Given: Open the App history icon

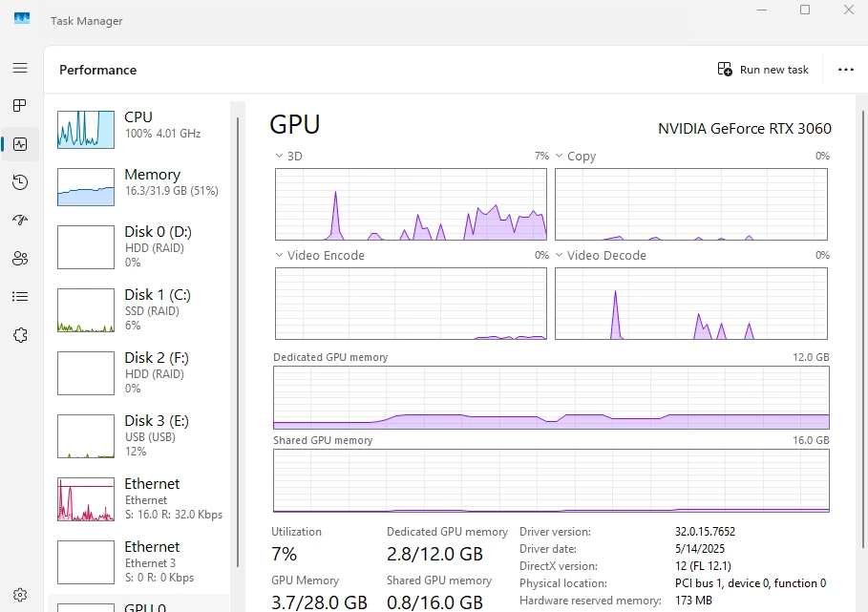Looking at the screenshot, I should (x=20, y=182).
